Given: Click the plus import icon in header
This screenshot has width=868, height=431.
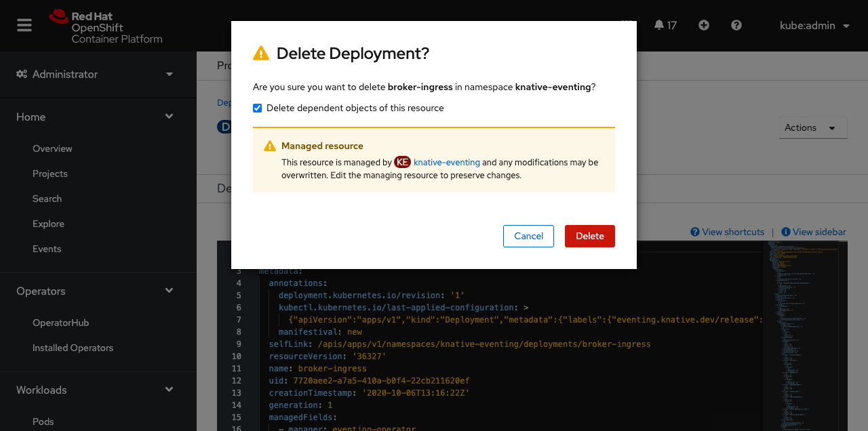Looking at the screenshot, I should coord(704,25).
